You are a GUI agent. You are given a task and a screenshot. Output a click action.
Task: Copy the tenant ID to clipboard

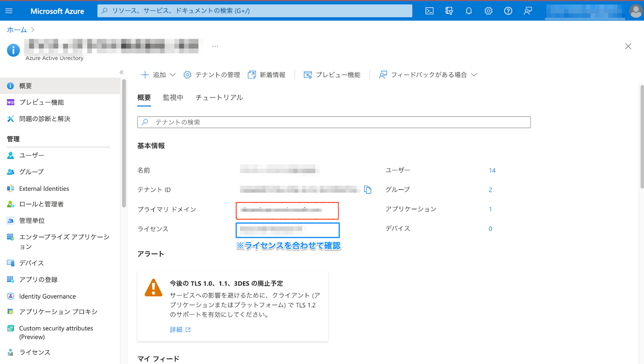click(x=367, y=189)
